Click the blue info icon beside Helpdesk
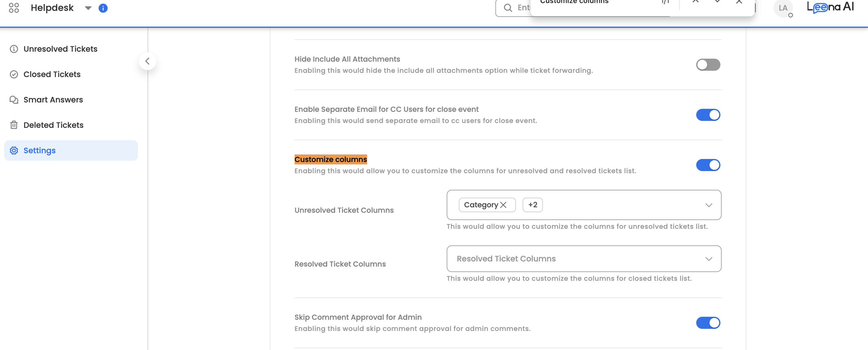 pyautogui.click(x=103, y=8)
